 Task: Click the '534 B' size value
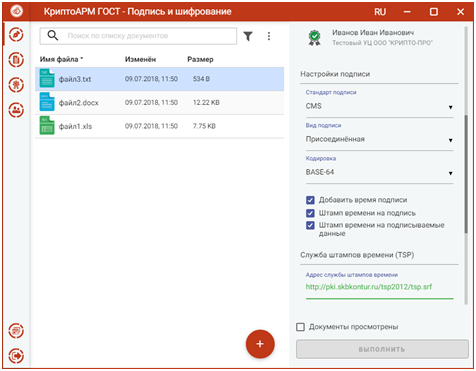[201, 79]
